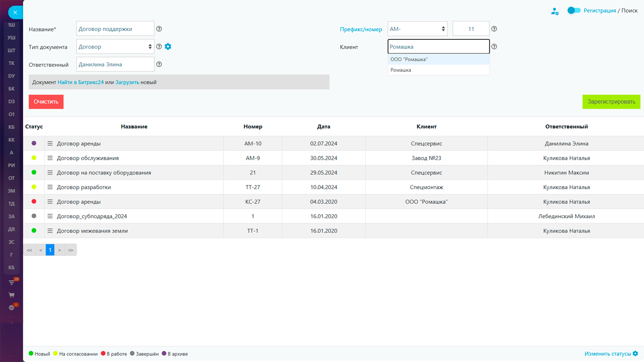The image size is (644, 362).
Task: Go to page 1 in pagination
Action: [50, 250]
